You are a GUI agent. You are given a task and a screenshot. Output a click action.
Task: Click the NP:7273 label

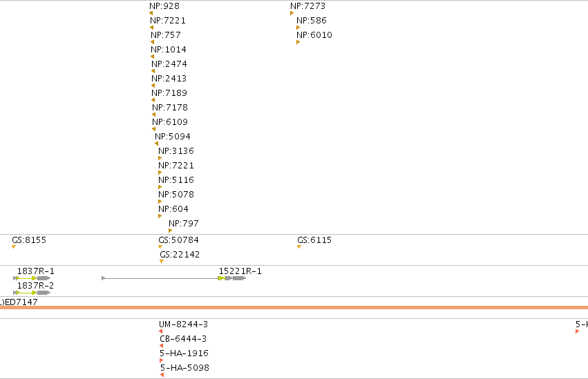click(308, 6)
